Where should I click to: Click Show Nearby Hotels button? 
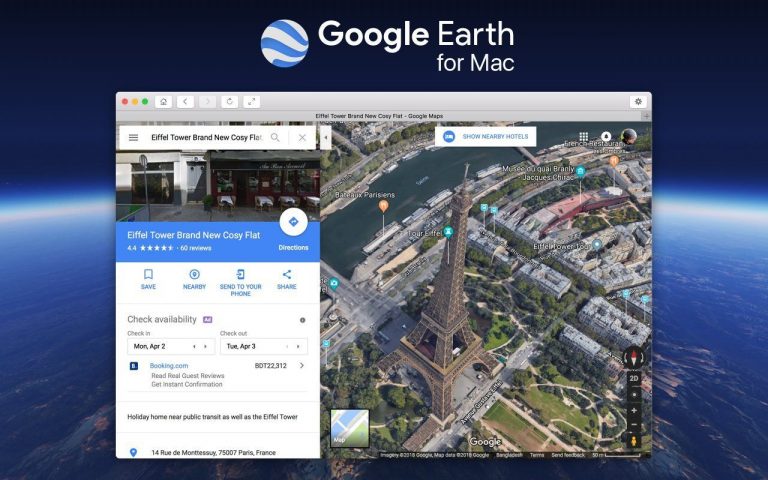coord(485,137)
